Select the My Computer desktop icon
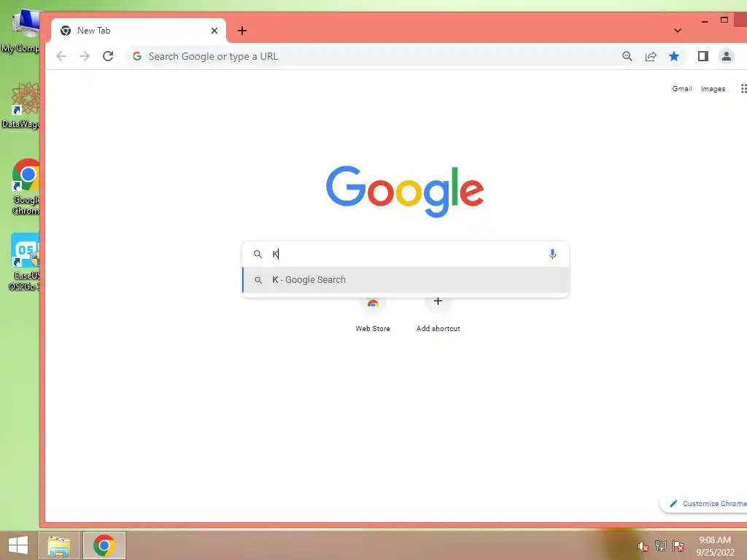 pos(21,31)
